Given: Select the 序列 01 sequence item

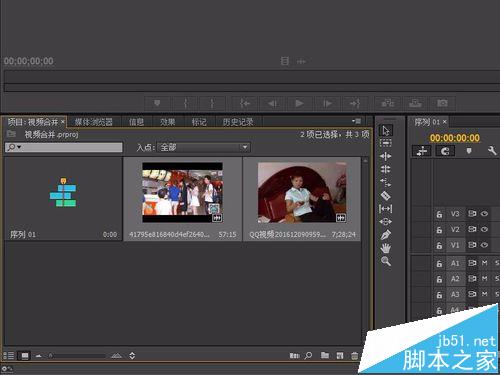Looking at the screenshot, I should click(63, 199).
